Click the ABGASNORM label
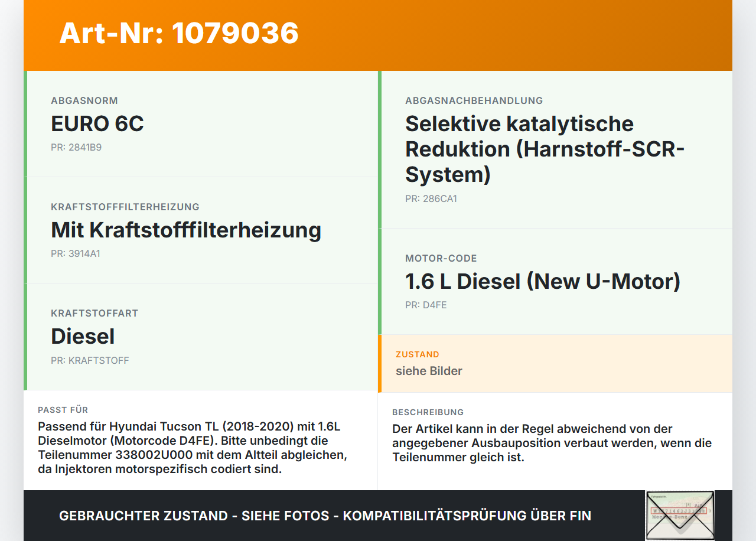 [x=84, y=100]
